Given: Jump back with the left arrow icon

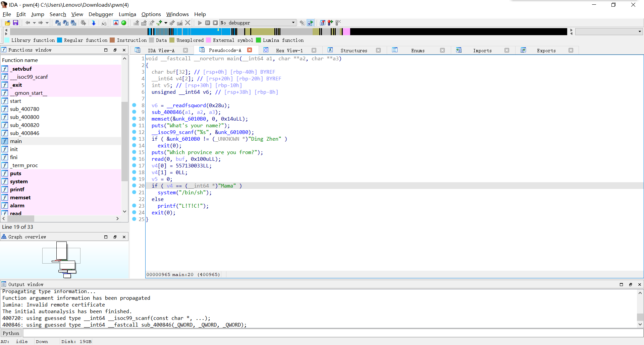Looking at the screenshot, I should click(28, 23).
